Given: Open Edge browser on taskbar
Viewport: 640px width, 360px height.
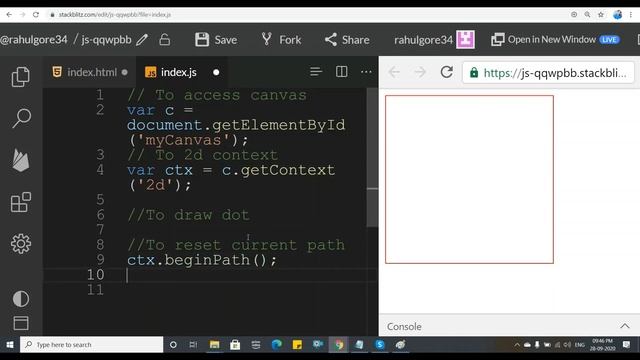Looking at the screenshot, I should (x=277, y=344).
